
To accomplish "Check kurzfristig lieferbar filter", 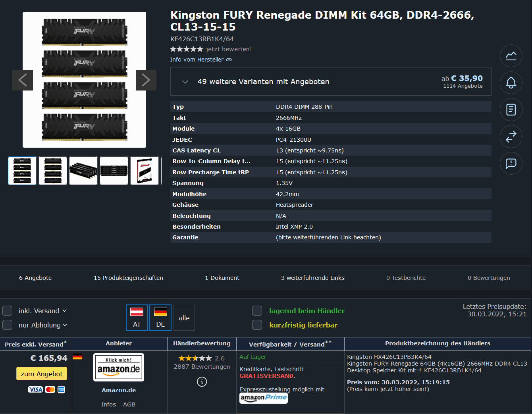I will point(257,325).
